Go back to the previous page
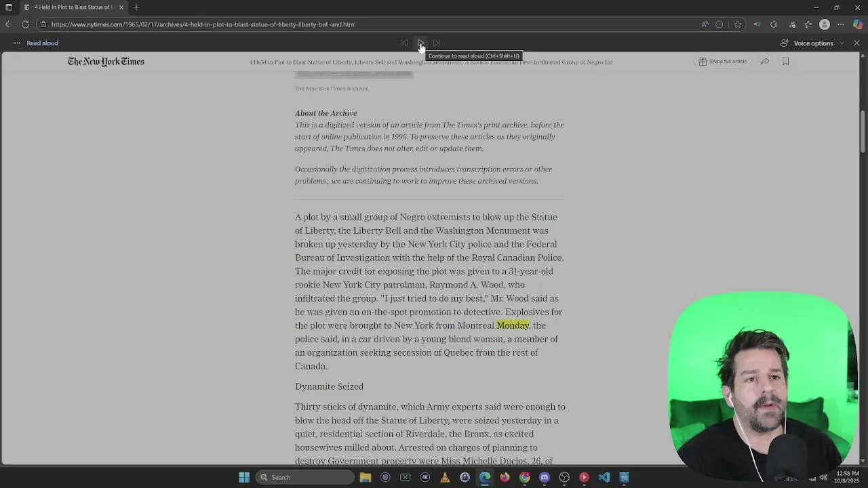The width and height of the screenshot is (868, 488). [x=9, y=24]
